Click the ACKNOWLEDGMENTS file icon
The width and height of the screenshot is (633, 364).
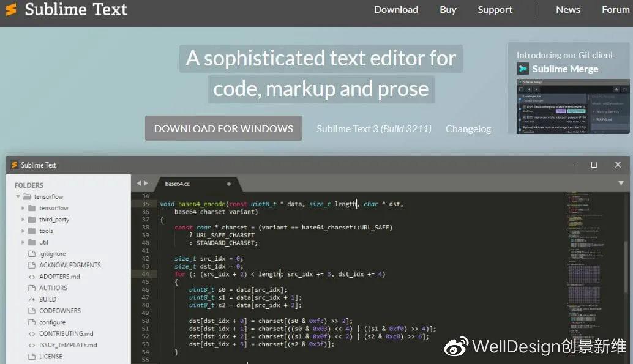[32, 265]
